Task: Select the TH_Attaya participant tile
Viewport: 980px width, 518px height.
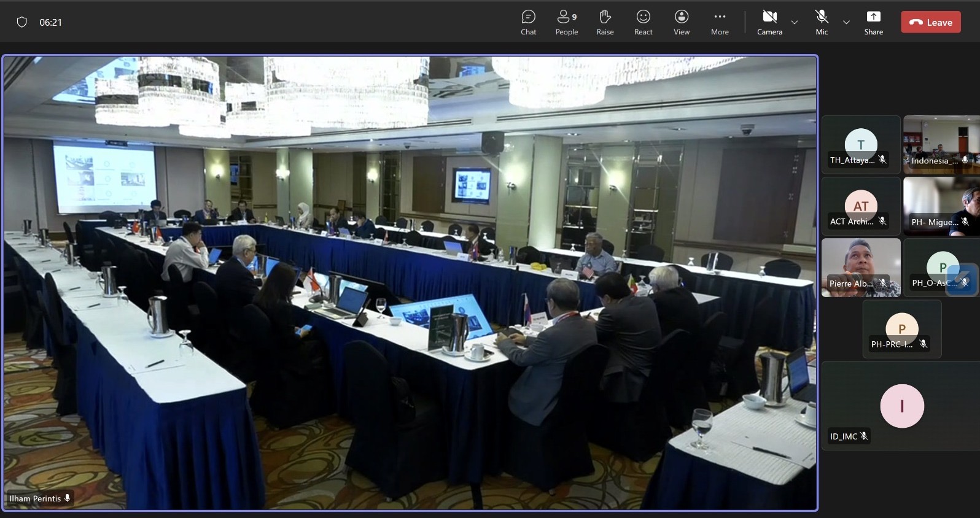Action: 860,145
